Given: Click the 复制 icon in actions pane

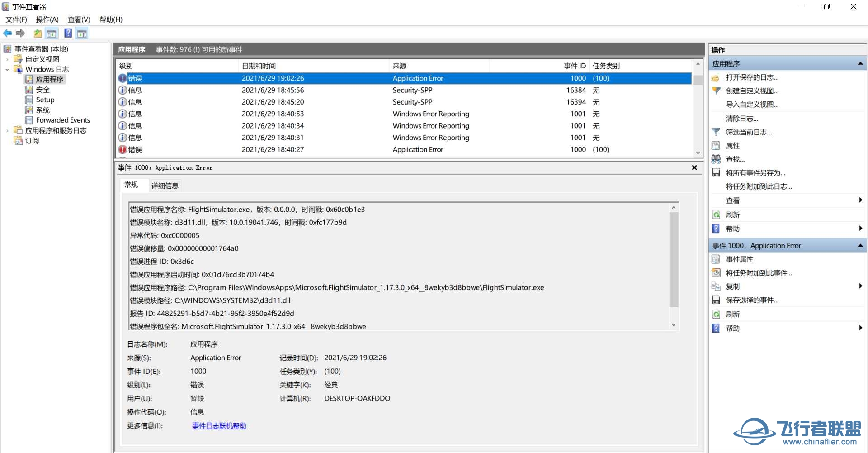Looking at the screenshot, I should click(716, 286).
